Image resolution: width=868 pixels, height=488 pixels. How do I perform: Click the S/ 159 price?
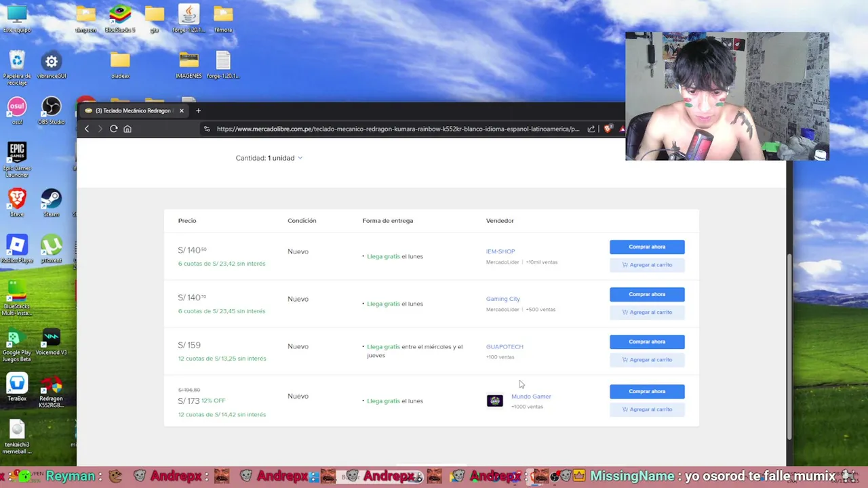coord(189,345)
